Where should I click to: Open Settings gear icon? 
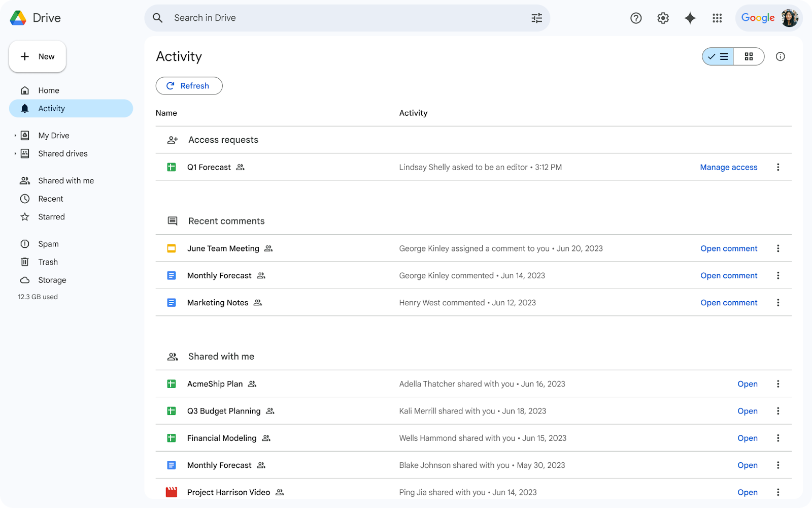[x=663, y=18]
